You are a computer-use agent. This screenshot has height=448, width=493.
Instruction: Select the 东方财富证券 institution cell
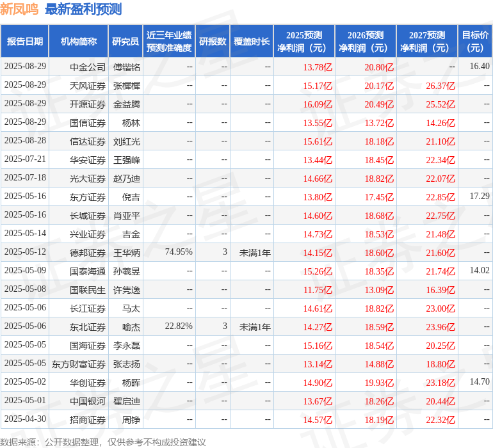click(x=79, y=364)
